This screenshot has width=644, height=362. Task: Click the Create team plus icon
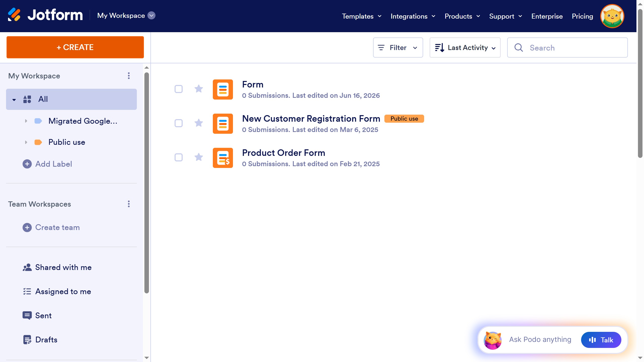[x=27, y=228]
